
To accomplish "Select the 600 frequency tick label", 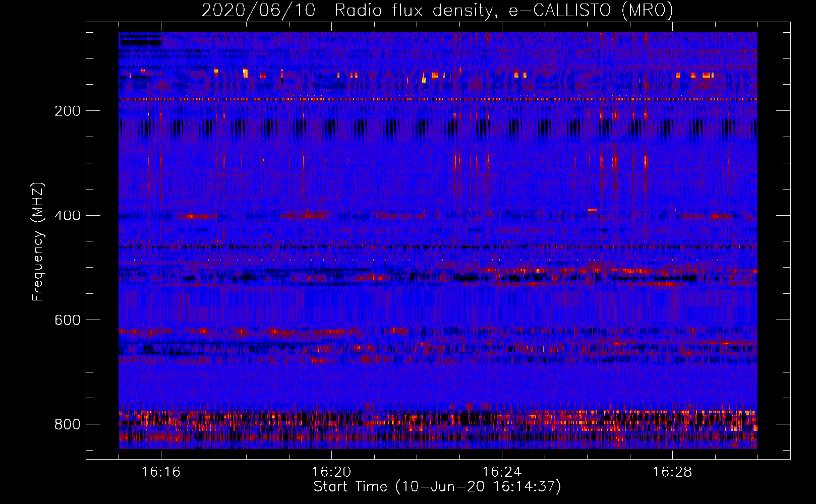I will [x=68, y=321].
